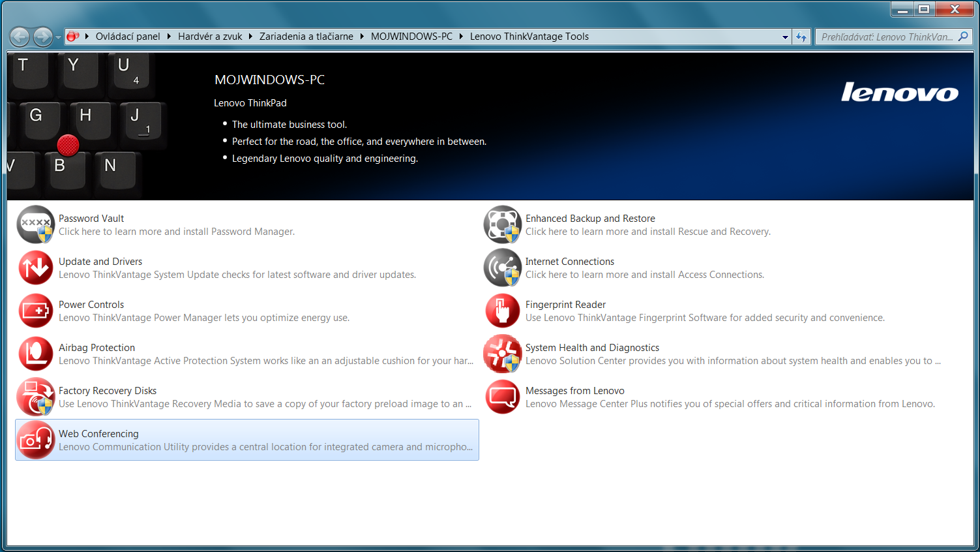The image size is (980, 552).
Task: Expand the arrow before Ovládací panel
Action: [87, 37]
